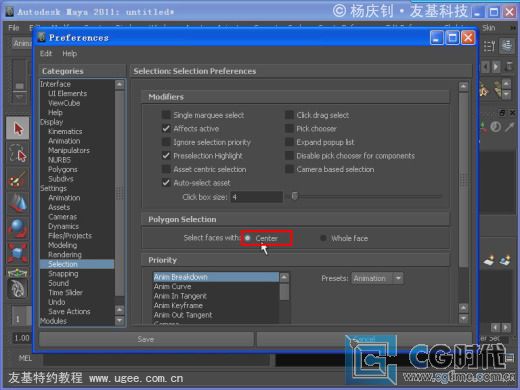
Task: Click the Cancel button
Action: click(364, 339)
